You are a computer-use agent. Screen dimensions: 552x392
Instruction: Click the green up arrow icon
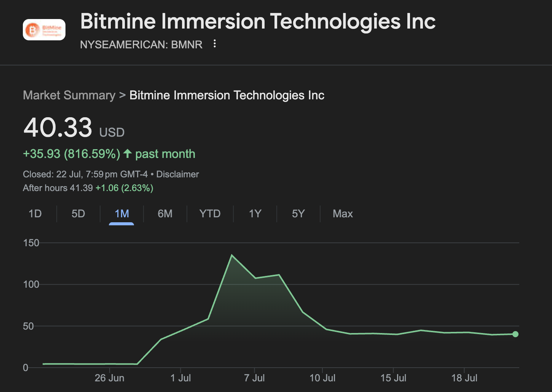[x=128, y=154]
